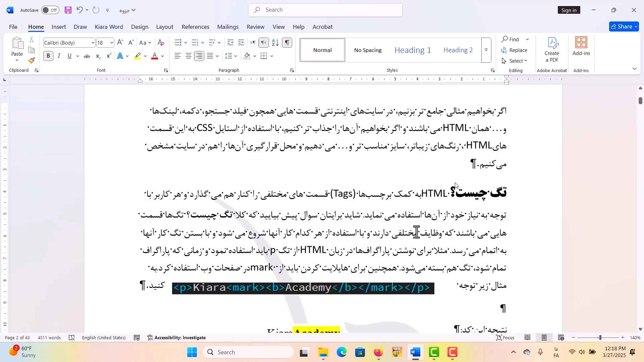This screenshot has height=362, width=644.
Task: Zoom out with the minus button
Action: point(574,338)
